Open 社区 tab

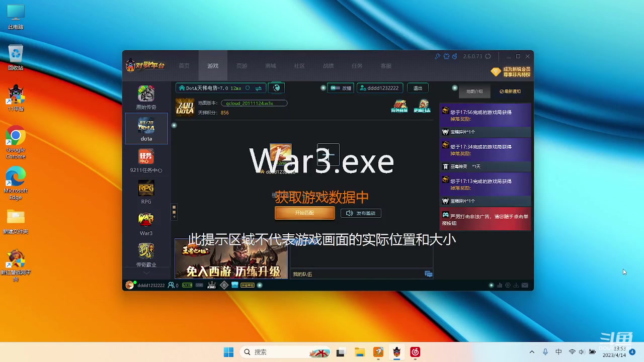(299, 66)
